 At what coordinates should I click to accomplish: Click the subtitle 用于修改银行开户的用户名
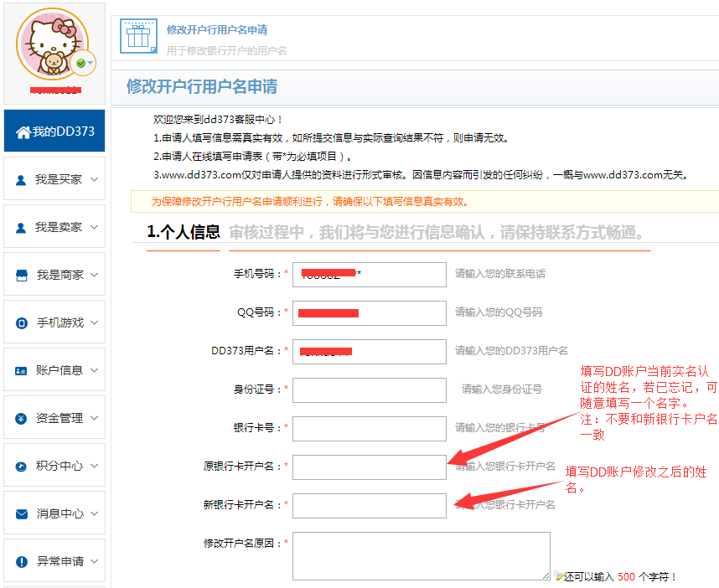[226, 50]
